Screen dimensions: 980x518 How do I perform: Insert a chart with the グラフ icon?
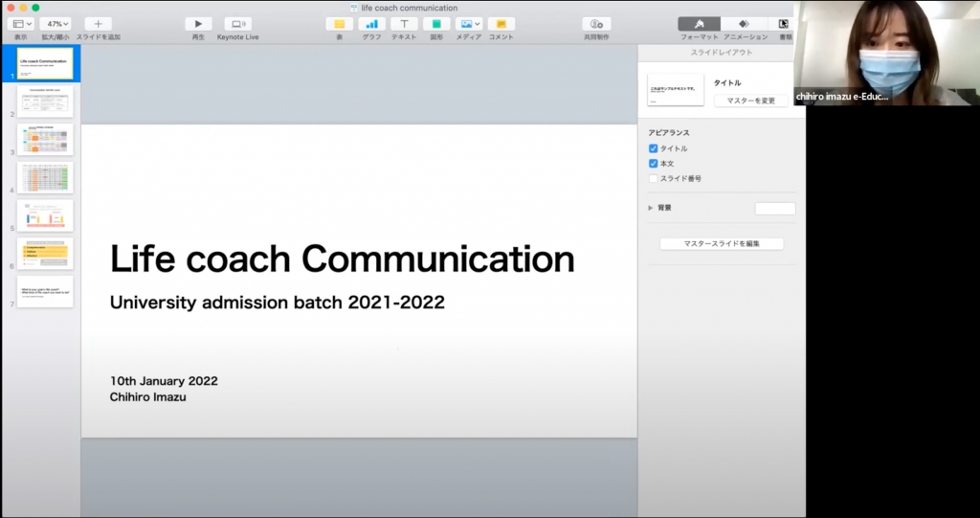[371, 24]
